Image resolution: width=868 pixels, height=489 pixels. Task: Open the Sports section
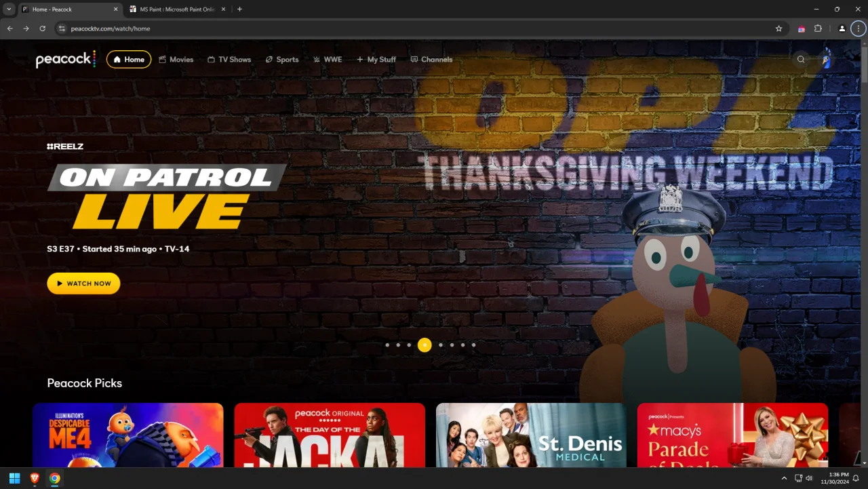click(282, 60)
